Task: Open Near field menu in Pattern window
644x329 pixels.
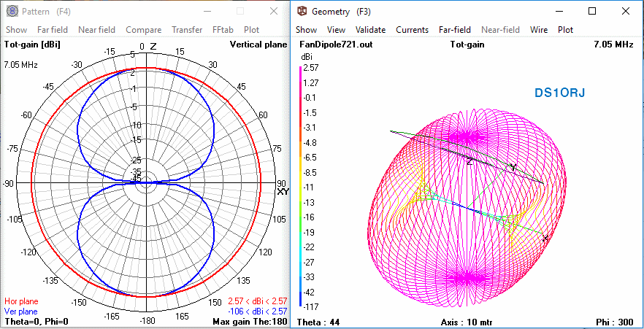Action: pos(96,29)
